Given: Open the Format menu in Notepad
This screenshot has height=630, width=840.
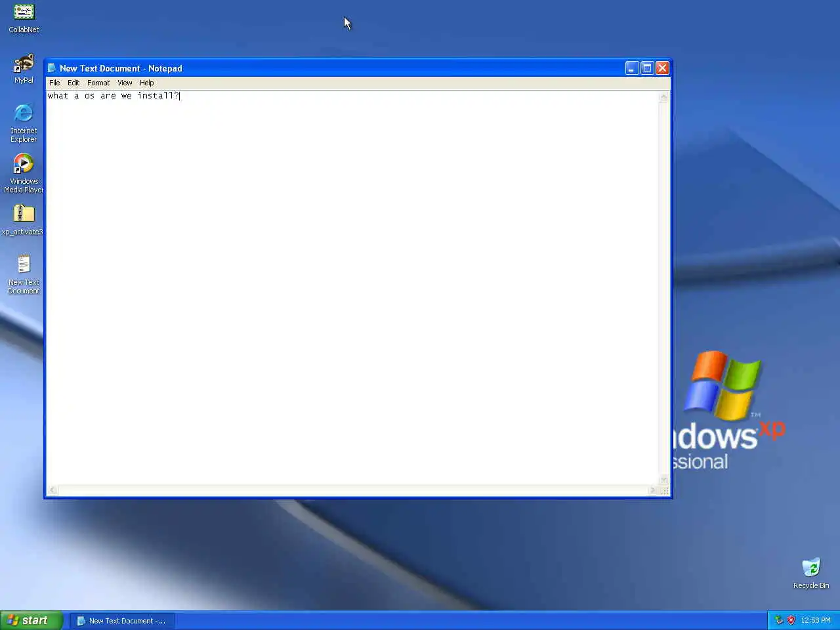Looking at the screenshot, I should pos(98,83).
